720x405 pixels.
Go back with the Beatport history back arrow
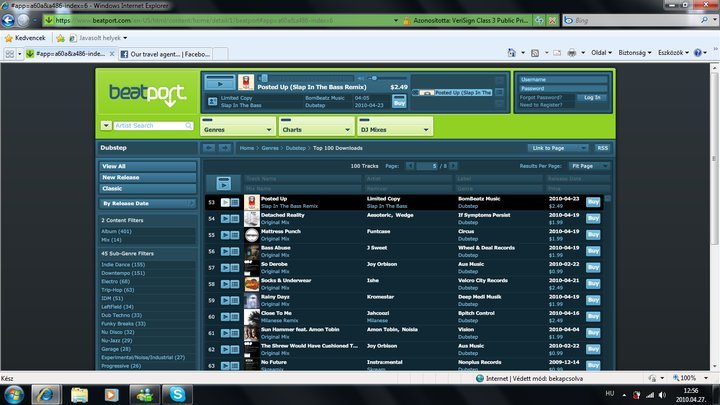click(209, 148)
